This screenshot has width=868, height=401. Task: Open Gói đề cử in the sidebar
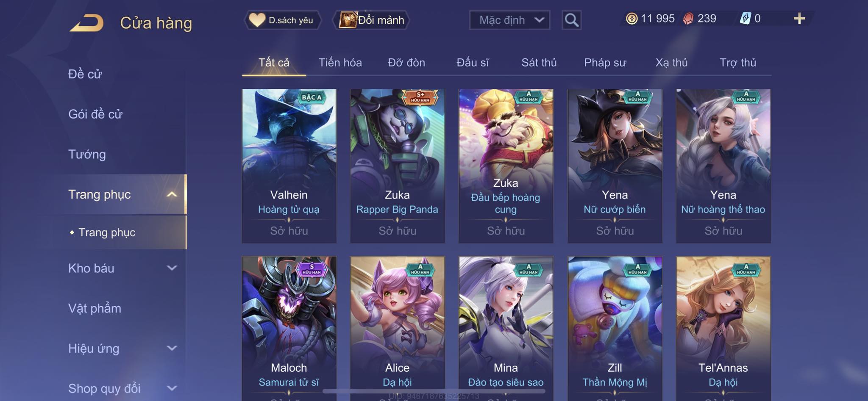pos(95,114)
